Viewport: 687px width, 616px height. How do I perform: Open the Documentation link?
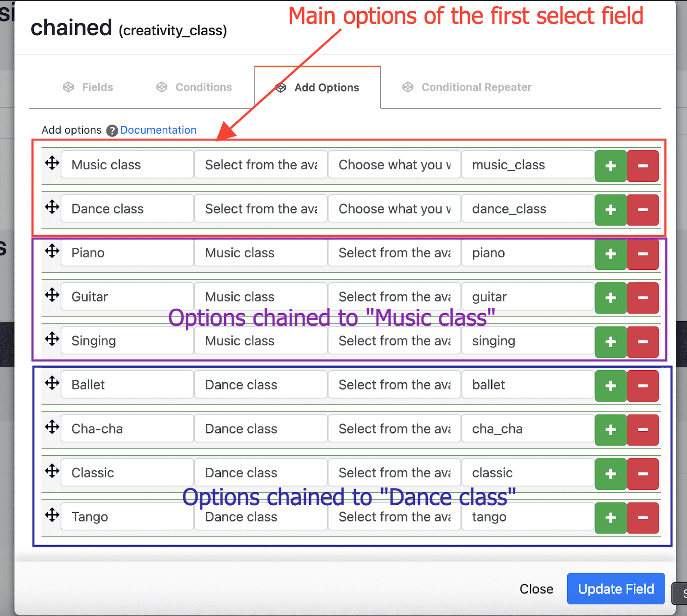(x=158, y=130)
